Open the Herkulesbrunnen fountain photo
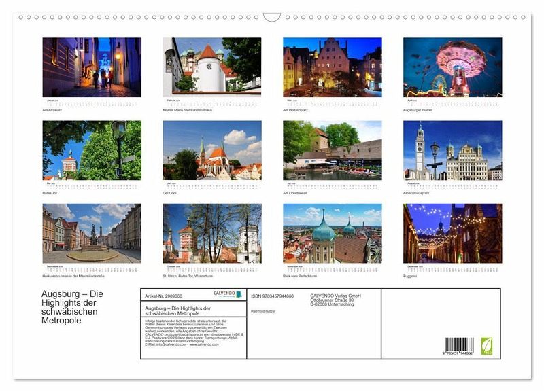 [92, 233]
